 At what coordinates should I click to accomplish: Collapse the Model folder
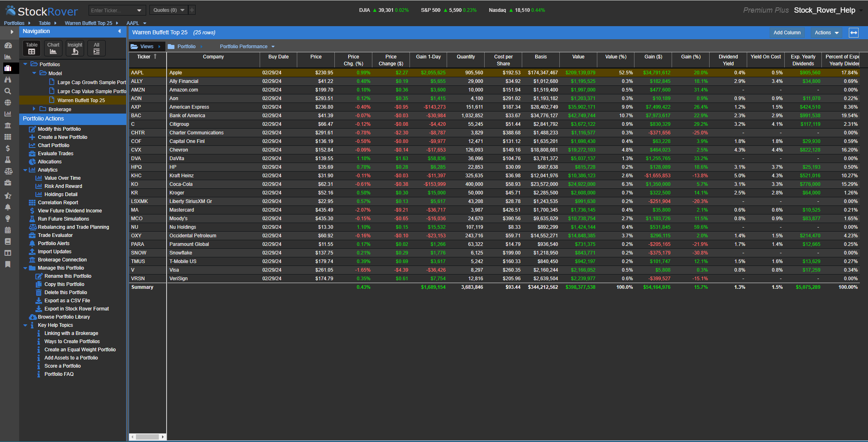(34, 73)
